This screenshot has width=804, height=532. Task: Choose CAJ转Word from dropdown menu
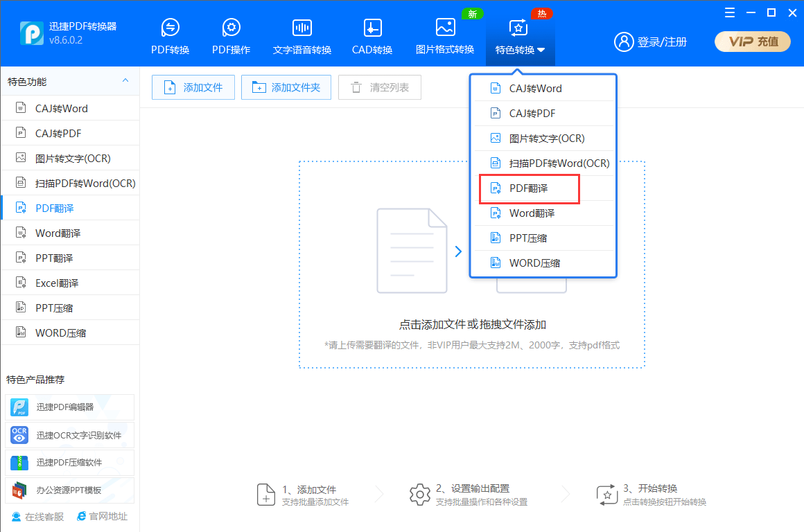pos(543,89)
